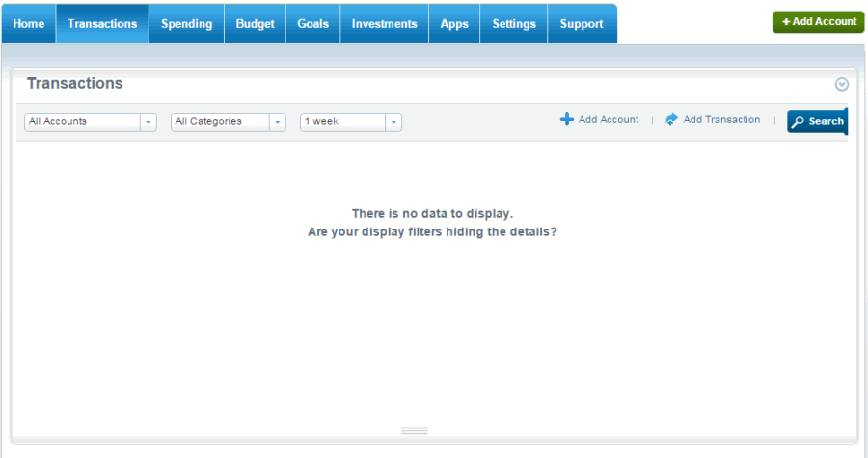Expand the All Accounts dropdown arrow

(149, 122)
